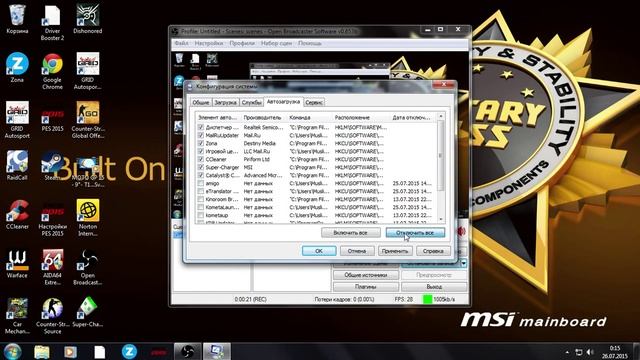This screenshot has width=640, height=360.
Task: Click the Применить button
Action: coord(395,251)
